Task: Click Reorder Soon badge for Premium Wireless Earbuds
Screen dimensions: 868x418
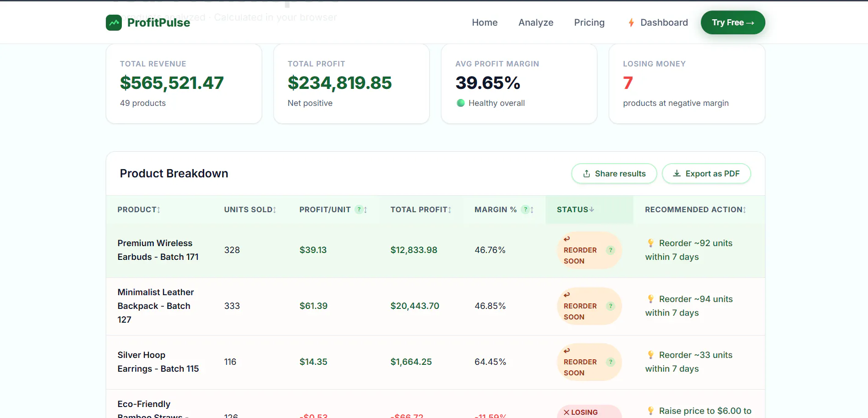Action: [589, 250]
